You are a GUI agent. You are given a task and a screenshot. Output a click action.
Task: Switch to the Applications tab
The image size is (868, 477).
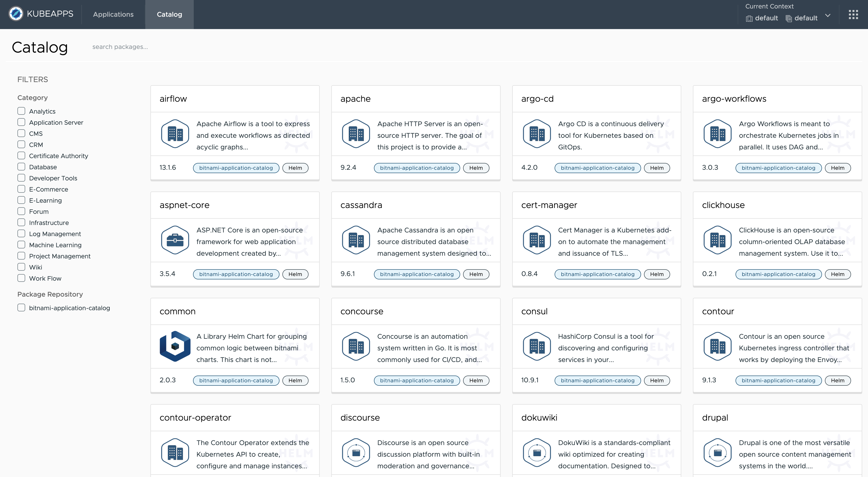113,15
